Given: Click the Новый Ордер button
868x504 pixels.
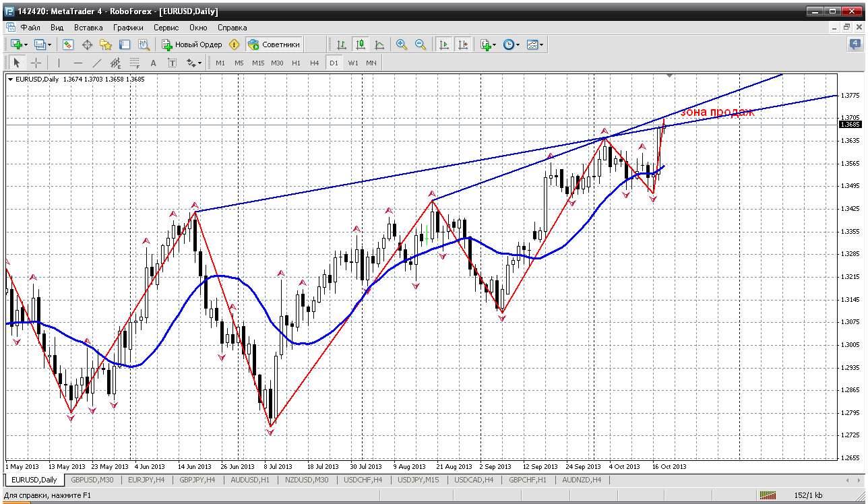Looking at the screenshot, I should click(192, 44).
